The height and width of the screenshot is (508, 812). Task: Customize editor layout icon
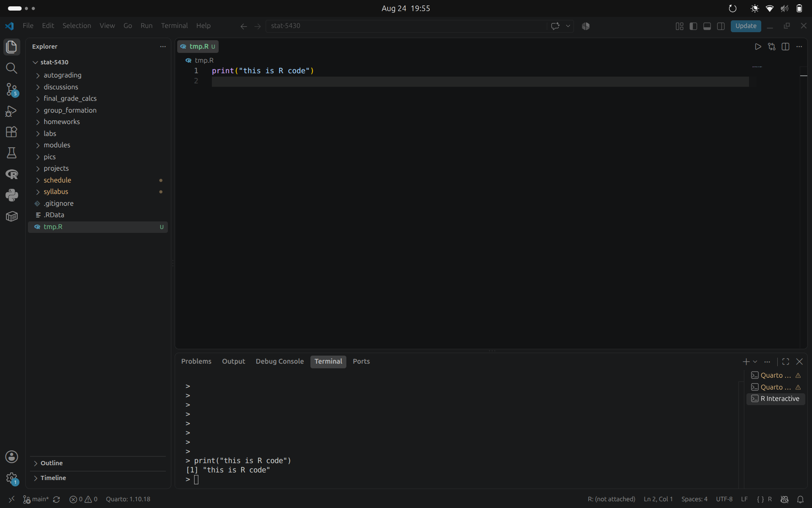pos(680,26)
